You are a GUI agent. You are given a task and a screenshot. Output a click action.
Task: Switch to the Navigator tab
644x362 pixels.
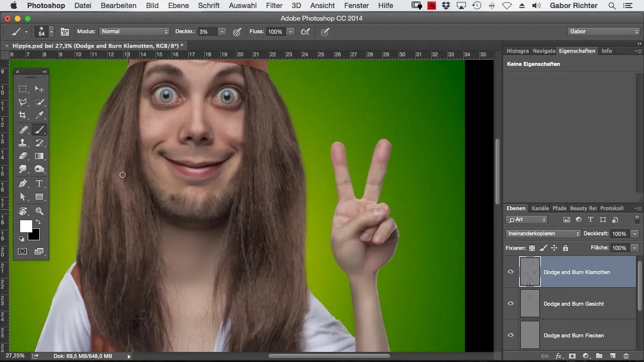click(x=544, y=51)
